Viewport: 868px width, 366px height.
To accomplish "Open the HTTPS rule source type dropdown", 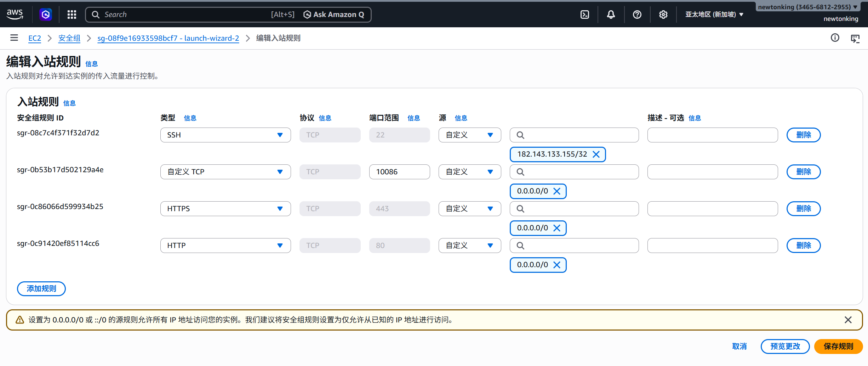I will point(469,209).
